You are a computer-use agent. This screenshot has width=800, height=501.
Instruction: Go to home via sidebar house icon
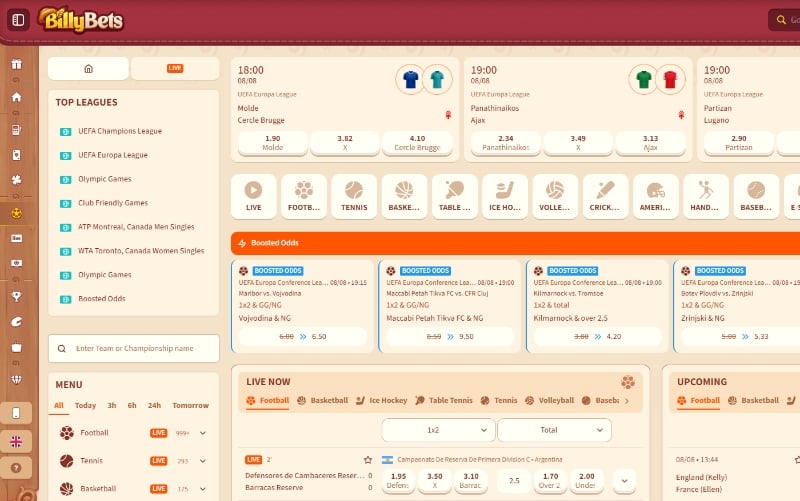point(16,97)
